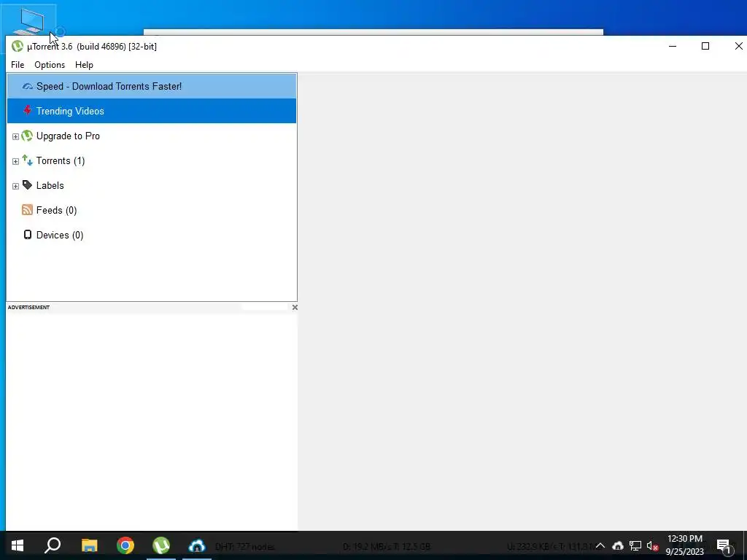Screen dimensions: 747x560
Task: Open taskbar search
Action: [x=53, y=545]
